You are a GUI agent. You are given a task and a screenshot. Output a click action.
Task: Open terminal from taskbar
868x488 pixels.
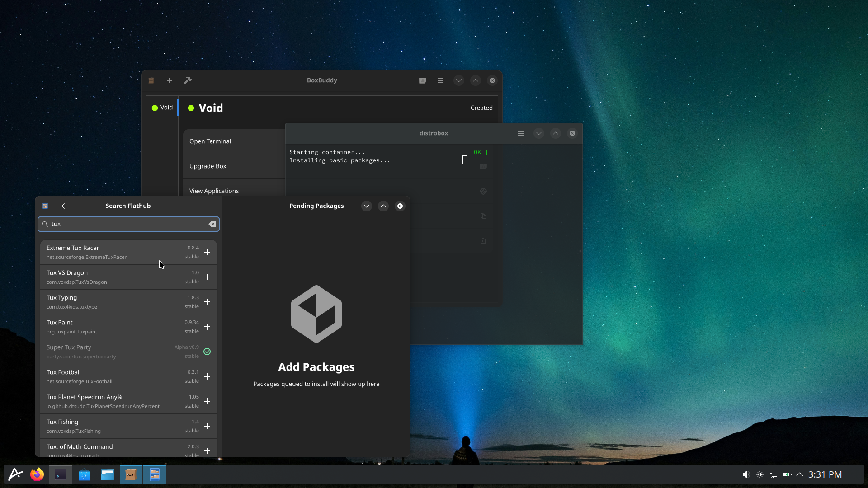pyautogui.click(x=61, y=474)
